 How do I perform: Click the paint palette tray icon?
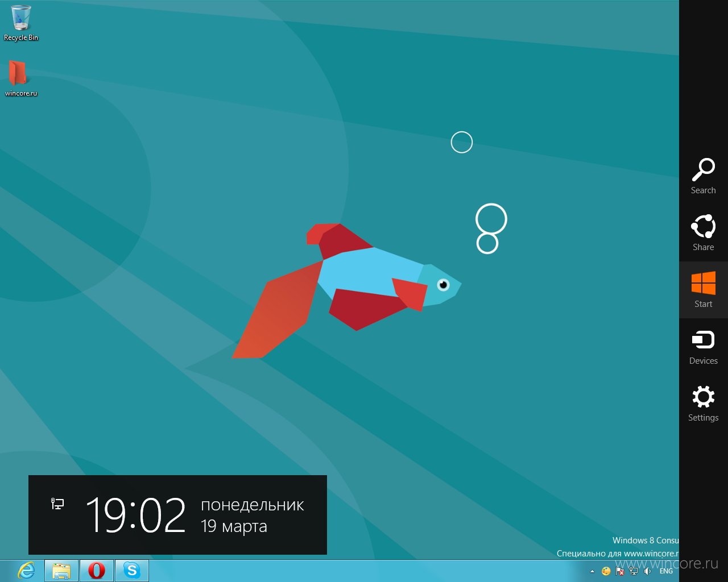click(606, 571)
